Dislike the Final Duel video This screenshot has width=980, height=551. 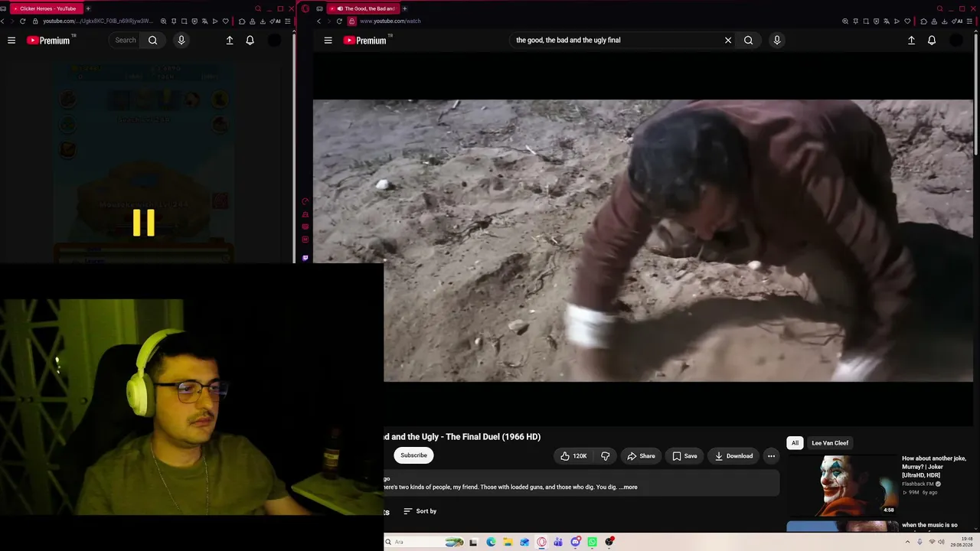[x=606, y=456]
